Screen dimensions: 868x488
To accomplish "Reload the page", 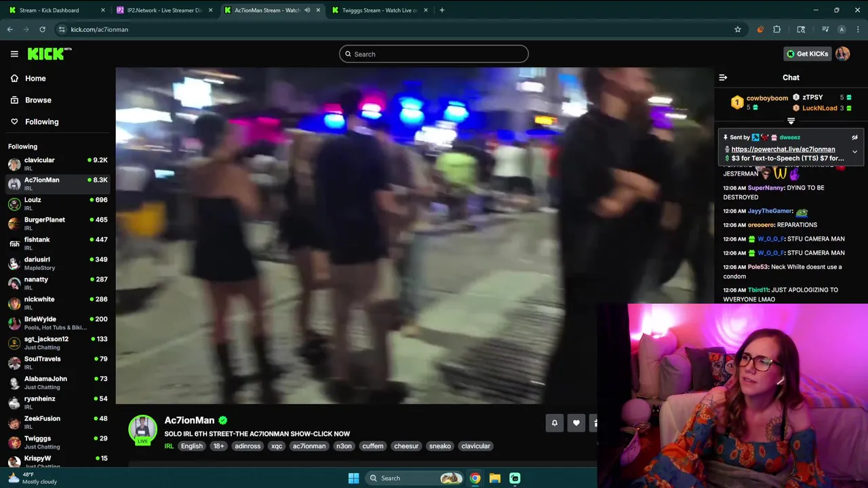I will [x=42, y=29].
